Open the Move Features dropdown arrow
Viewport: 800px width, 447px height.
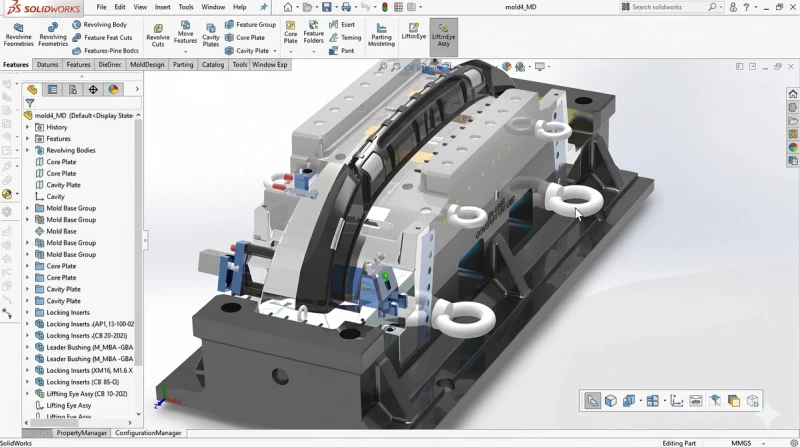(x=185, y=52)
